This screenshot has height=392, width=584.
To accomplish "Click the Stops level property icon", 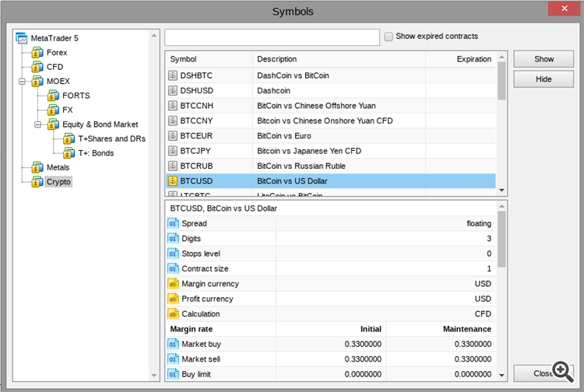I will [x=173, y=254].
